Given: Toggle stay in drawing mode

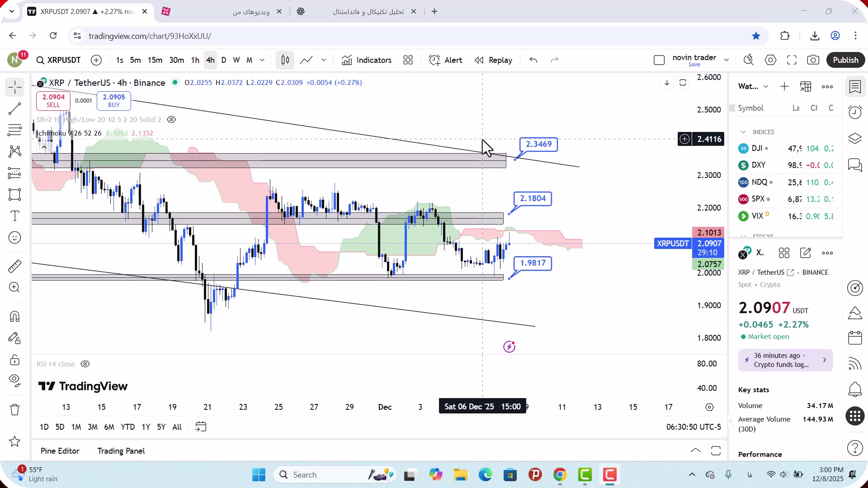Looking at the screenshot, I should (x=14, y=338).
